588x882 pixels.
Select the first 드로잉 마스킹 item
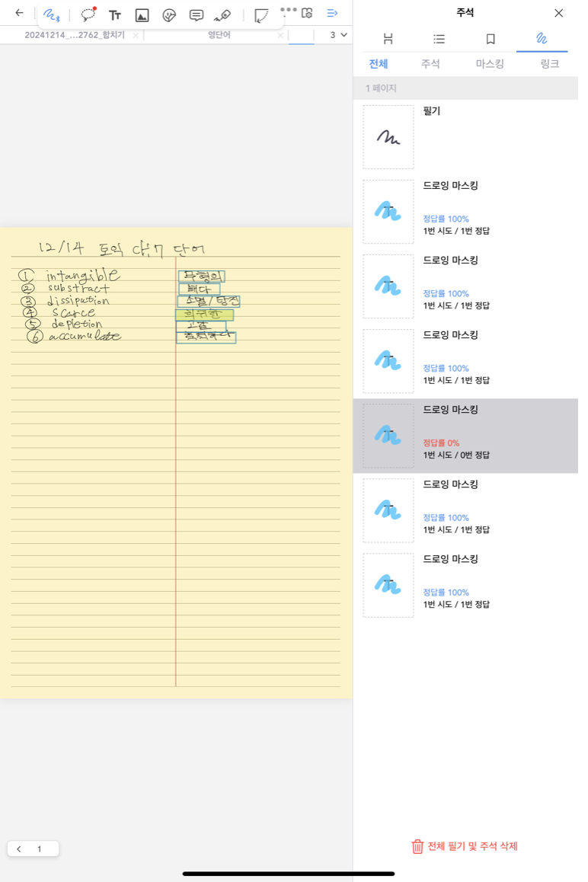465,212
